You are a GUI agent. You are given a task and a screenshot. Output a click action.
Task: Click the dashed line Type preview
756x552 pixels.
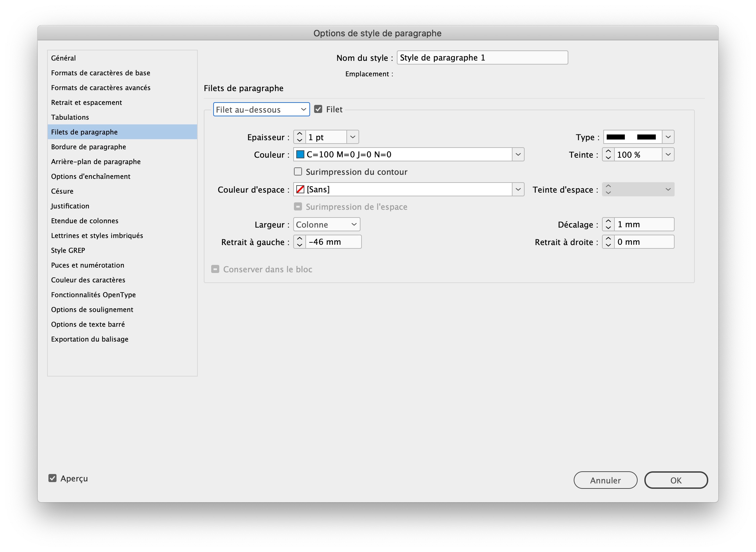tap(632, 137)
